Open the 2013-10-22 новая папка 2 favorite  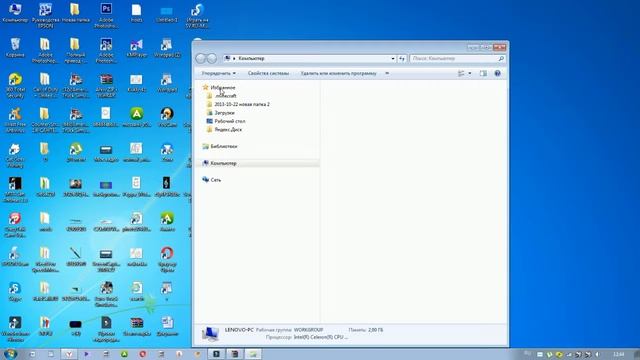[242, 104]
